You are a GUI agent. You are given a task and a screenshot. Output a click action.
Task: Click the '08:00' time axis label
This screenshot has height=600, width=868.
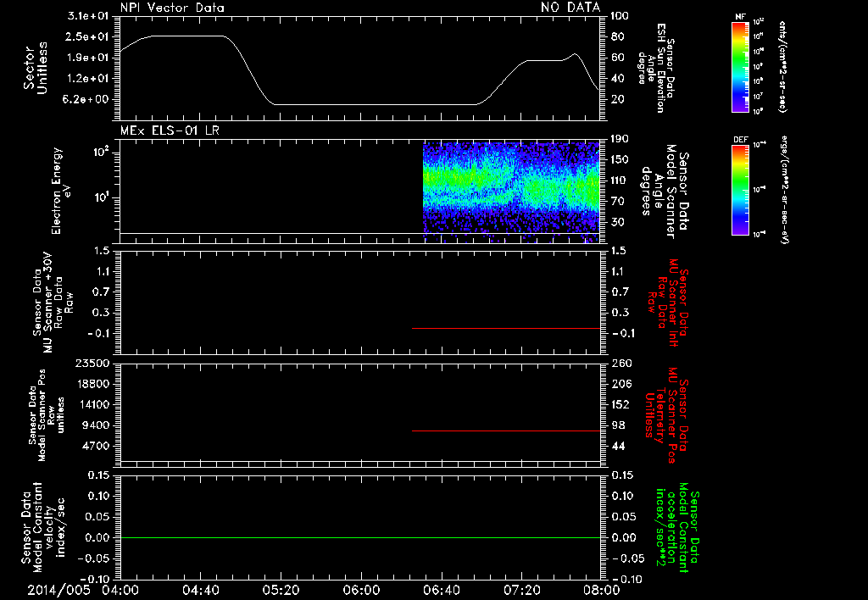pos(602,590)
